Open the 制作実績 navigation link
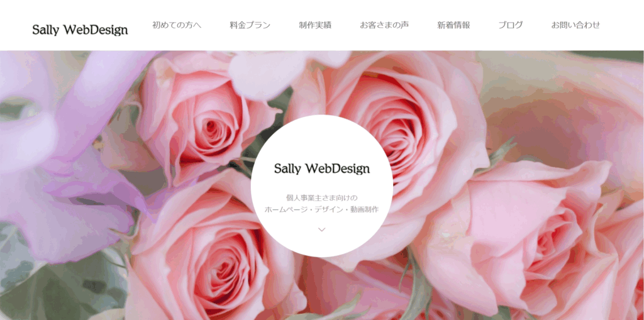This screenshot has height=320, width=644. (x=315, y=25)
